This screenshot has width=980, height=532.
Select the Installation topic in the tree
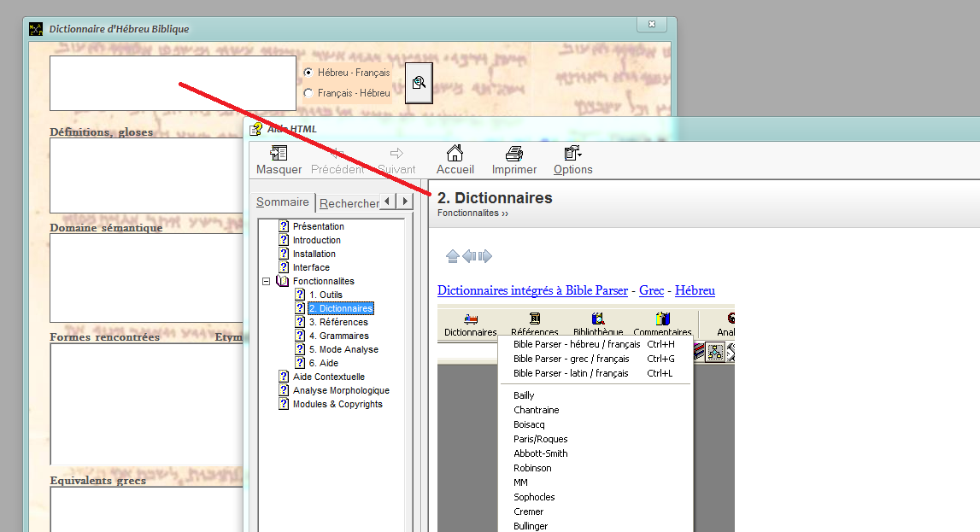coord(314,254)
